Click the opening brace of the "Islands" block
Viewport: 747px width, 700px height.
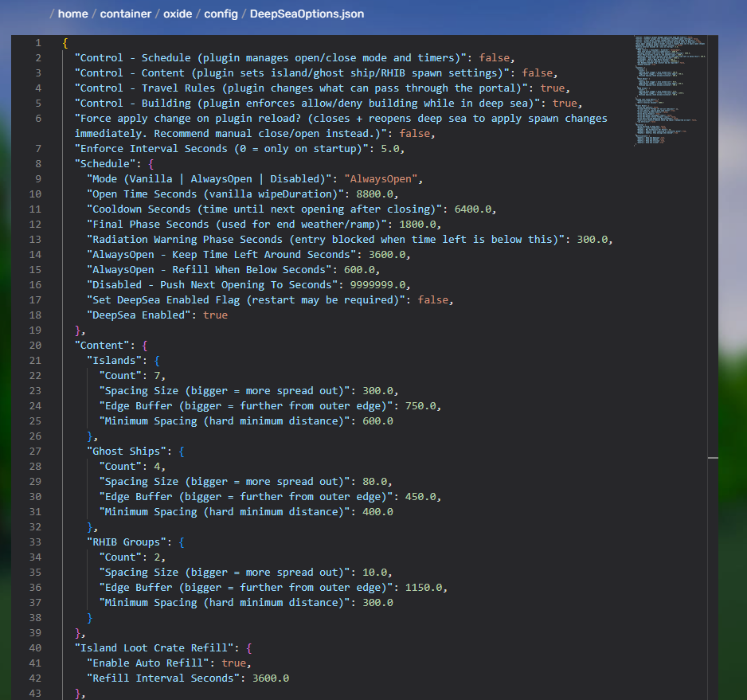157,360
